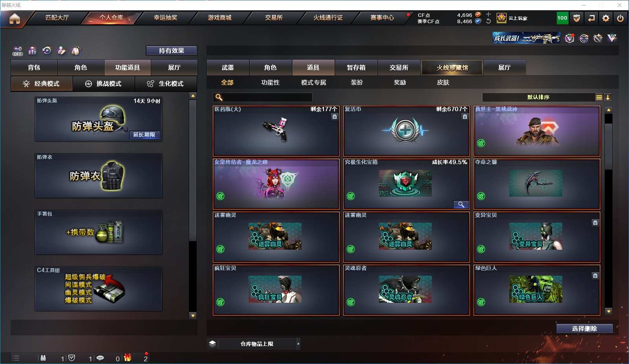Expand the 仓库物品上限 arrow
The width and height of the screenshot is (629, 364).
coord(298,344)
